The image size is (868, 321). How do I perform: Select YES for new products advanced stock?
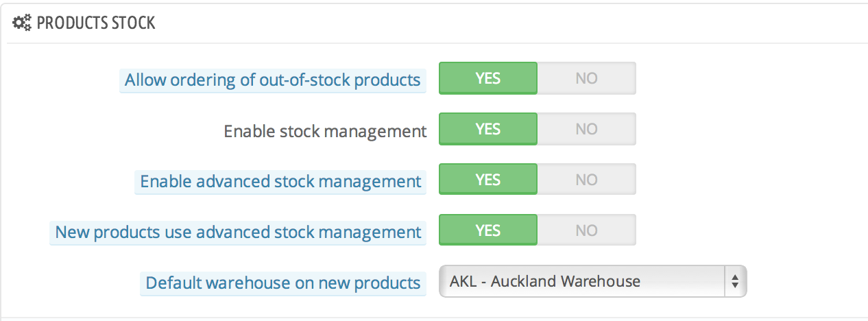(487, 230)
